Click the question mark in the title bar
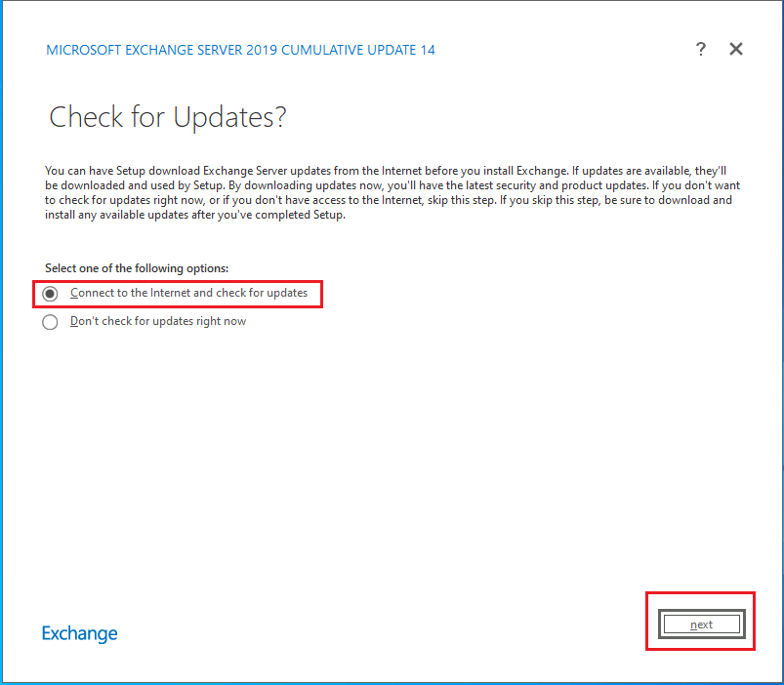Image resolution: width=784 pixels, height=685 pixels. tap(701, 49)
